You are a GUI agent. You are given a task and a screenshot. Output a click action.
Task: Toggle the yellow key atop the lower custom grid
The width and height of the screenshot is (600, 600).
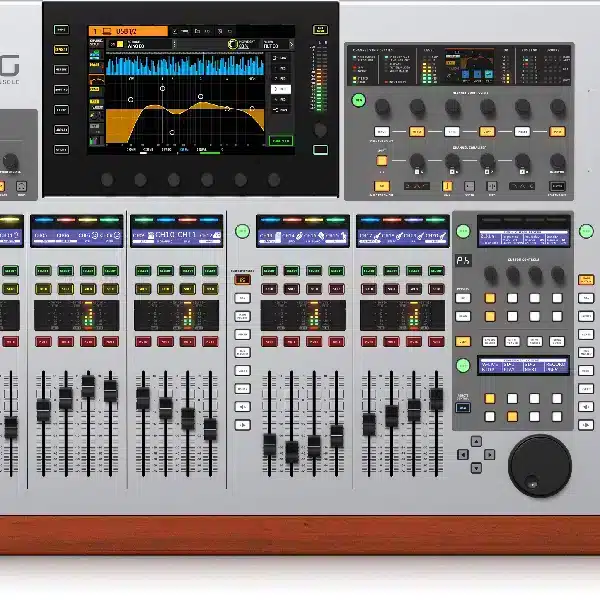pos(490,399)
